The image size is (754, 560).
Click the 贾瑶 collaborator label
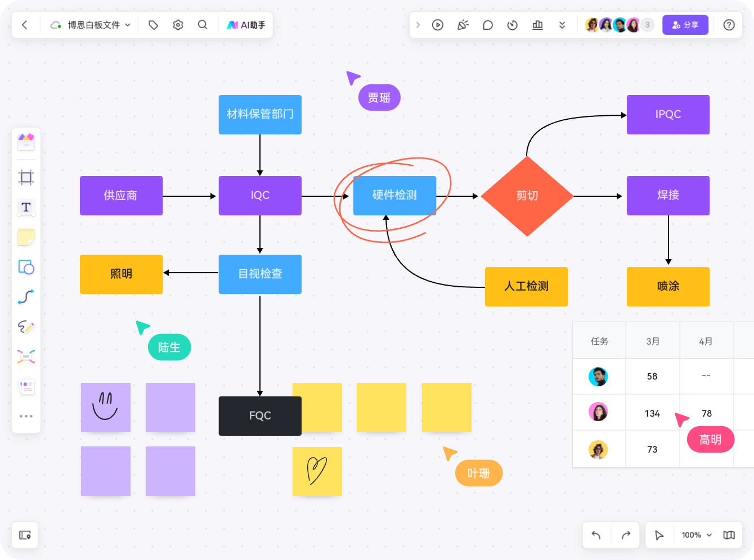tap(379, 98)
